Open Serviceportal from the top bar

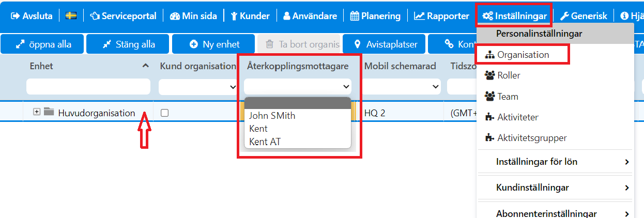pos(123,16)
